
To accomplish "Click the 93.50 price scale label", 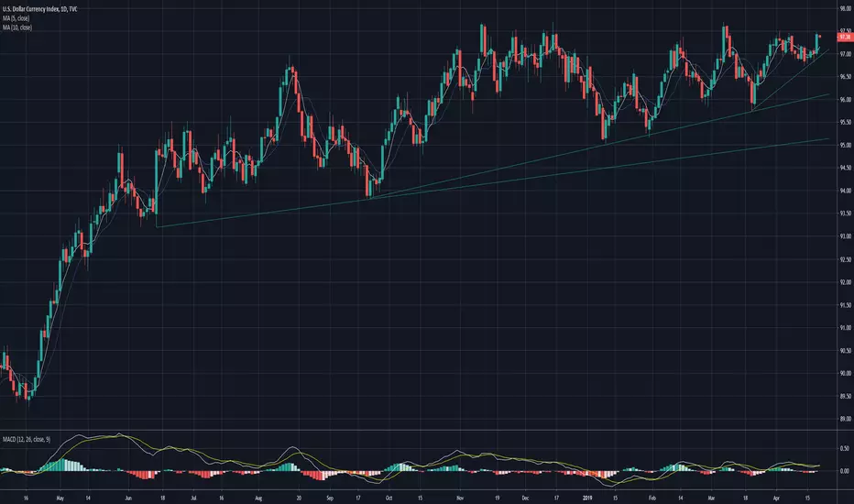I will click(x=846, y=214).
